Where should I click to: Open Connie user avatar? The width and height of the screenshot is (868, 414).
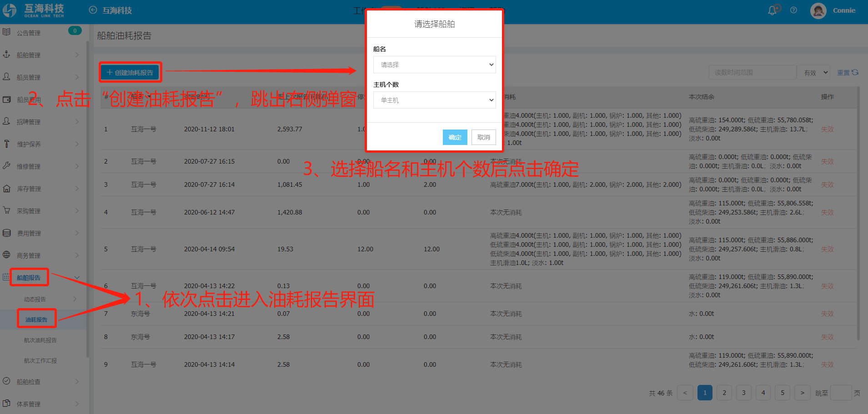click(818, 10)
